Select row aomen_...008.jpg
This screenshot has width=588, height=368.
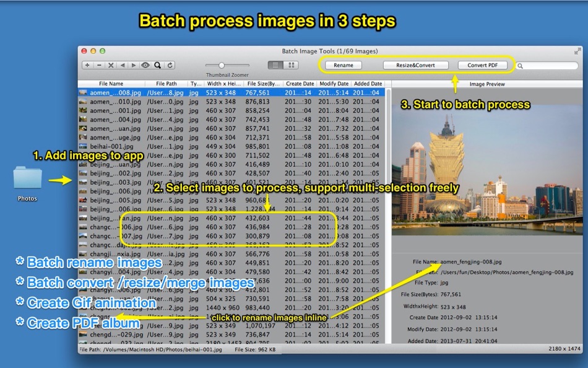coord(231,92)
